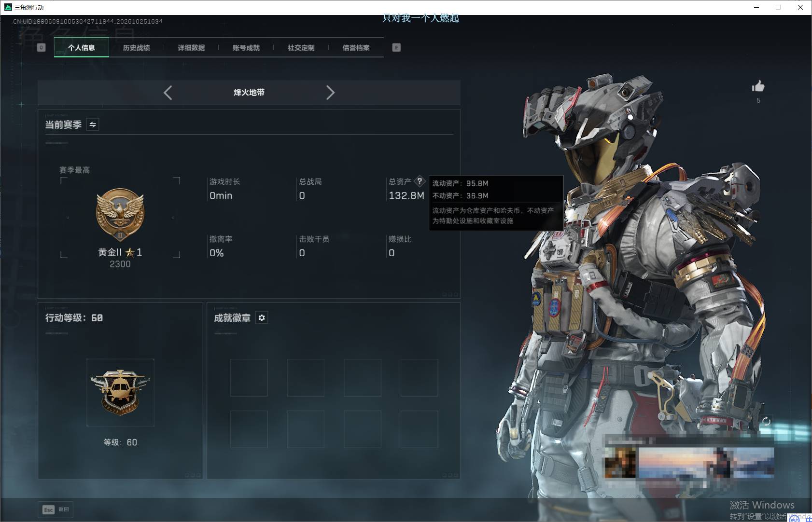
Task: Minimize the 三角洲行动 window
Action: point(756,7)
